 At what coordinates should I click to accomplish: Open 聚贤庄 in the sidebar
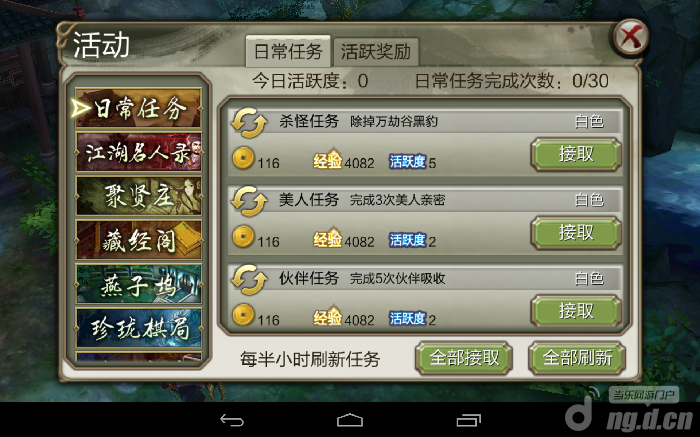[x=138, y=196]
